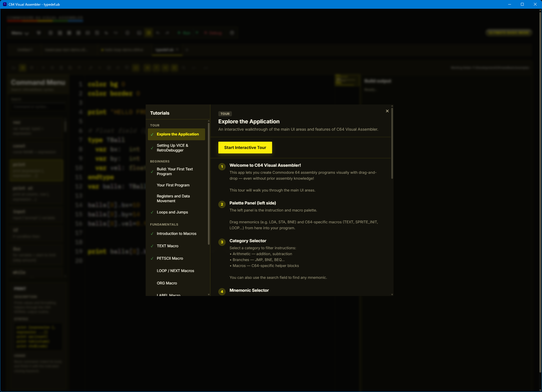Choose the Your First Program tutorial
Screen dimensions: 542x392
click(176, 185)
